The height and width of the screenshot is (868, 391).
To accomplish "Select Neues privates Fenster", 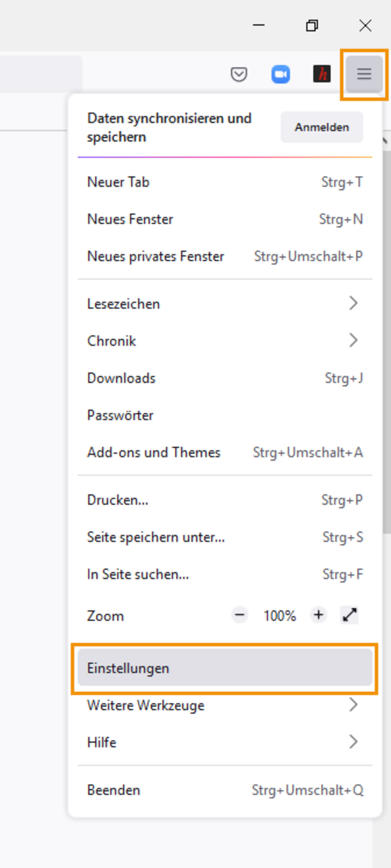I will coord(225,256).
